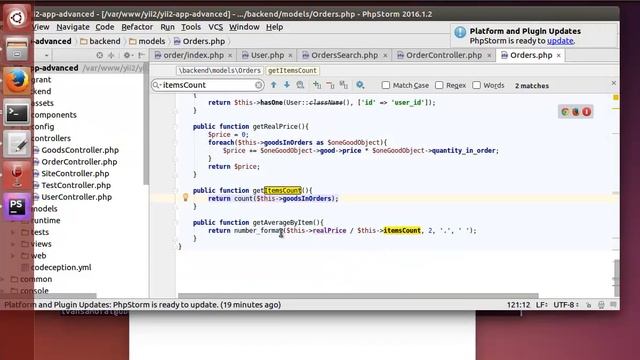This screenshot has height=360, width=640.
Task: Open project panel settings gear
Action: [127, 55]
